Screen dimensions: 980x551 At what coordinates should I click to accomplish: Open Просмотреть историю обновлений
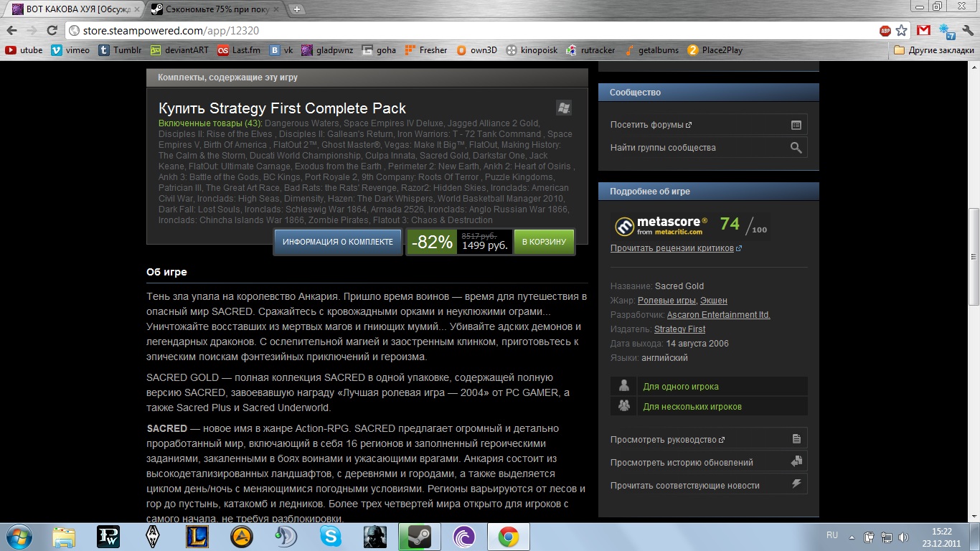coord(708,462)
